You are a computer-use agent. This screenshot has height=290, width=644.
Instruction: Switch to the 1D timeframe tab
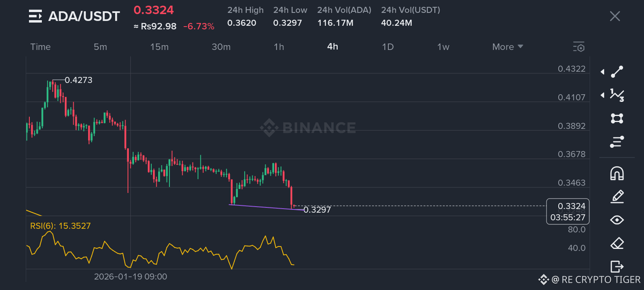[x=388, y=47]
